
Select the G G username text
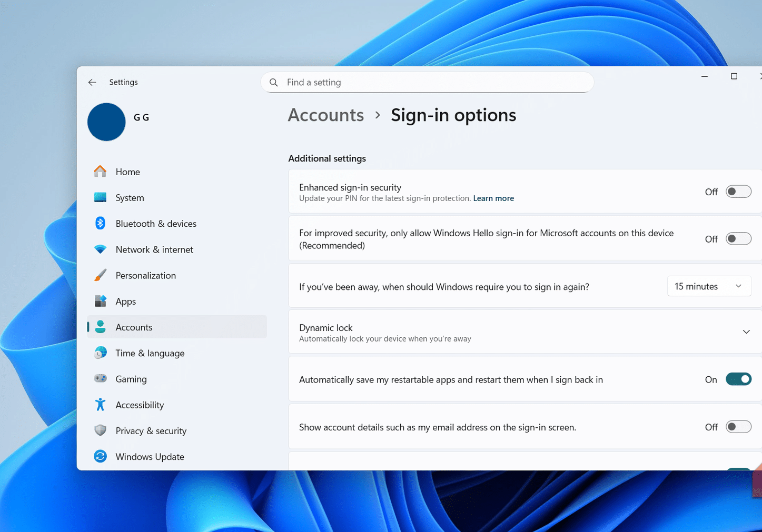(141, 117)
